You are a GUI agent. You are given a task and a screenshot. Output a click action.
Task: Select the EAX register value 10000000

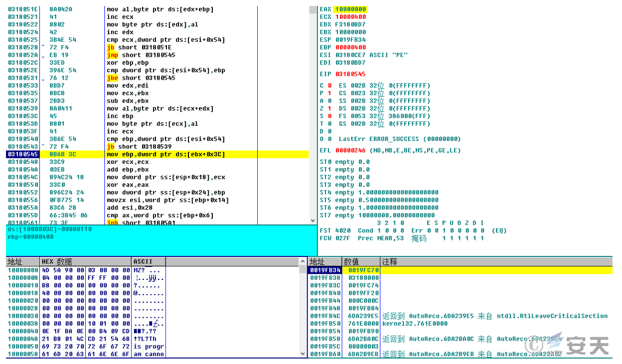pyautogui.click(x=350, y=9)
